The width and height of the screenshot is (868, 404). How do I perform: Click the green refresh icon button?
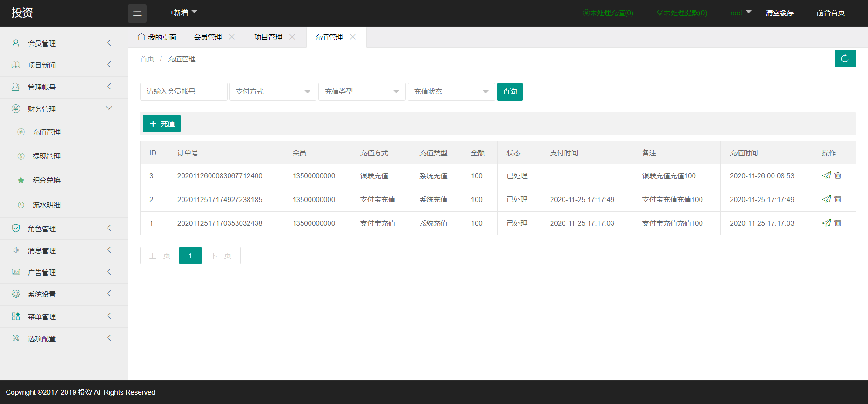(x=845, y=59)
